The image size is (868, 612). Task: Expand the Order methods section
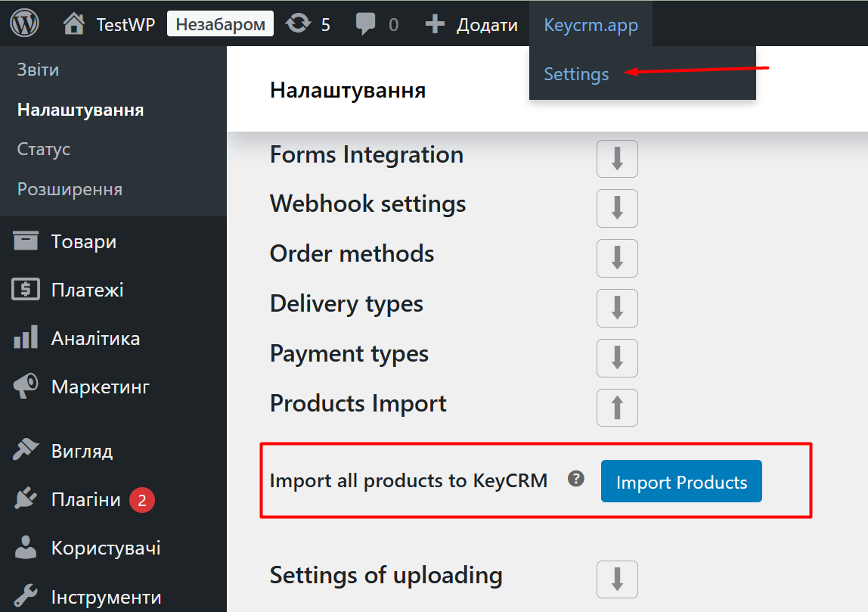pos(617,258)
